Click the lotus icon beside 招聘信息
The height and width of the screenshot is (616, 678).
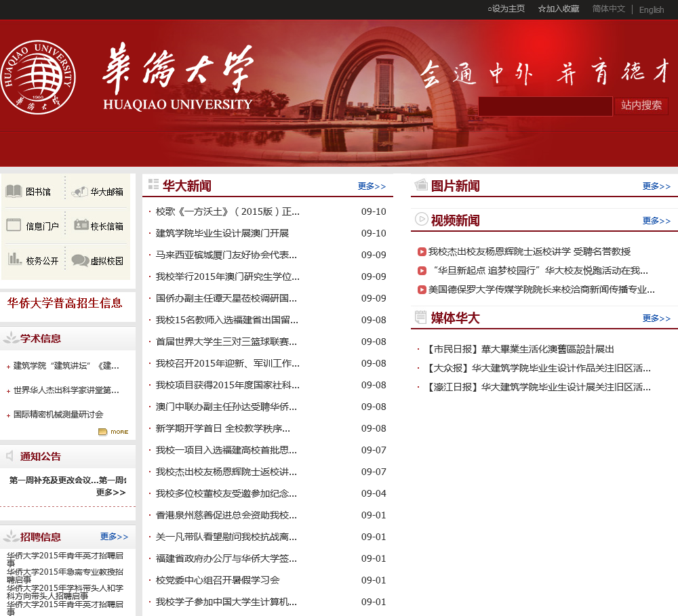click(11, 536)
